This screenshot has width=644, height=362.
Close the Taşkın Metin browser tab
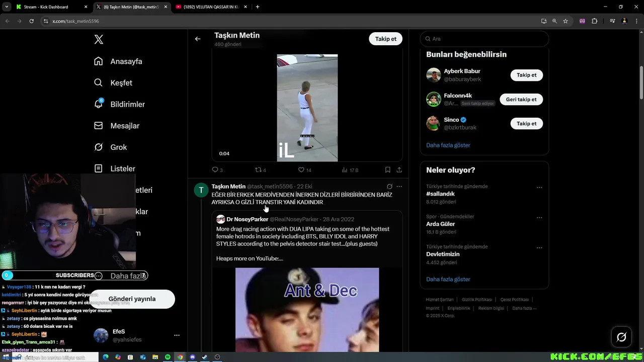(166, 7)
